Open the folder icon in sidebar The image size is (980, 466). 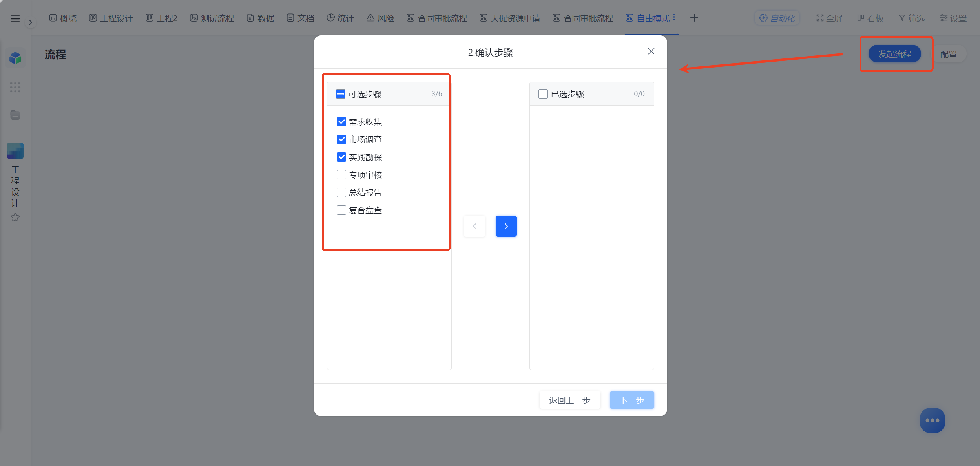pos(15,115)
